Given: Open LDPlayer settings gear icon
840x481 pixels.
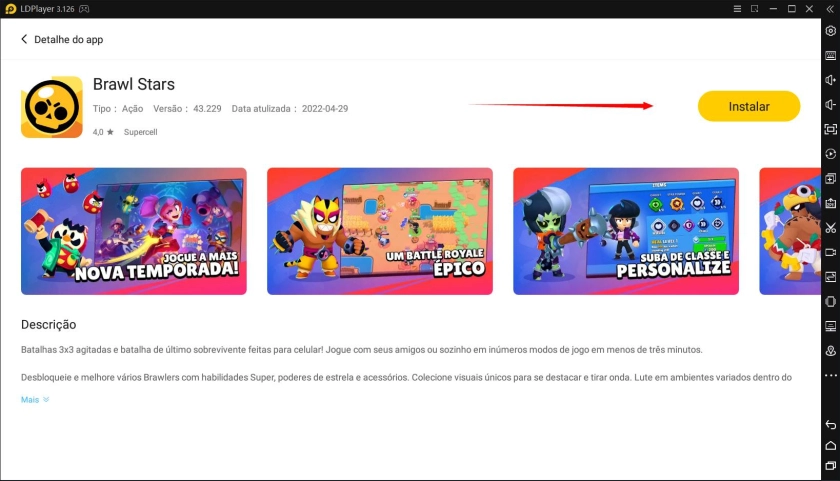Looking at the screenshot, I should tap(830, 31).
